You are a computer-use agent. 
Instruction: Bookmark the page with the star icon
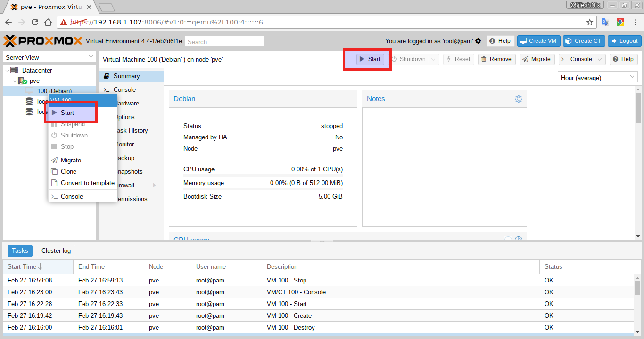[589, 22]
